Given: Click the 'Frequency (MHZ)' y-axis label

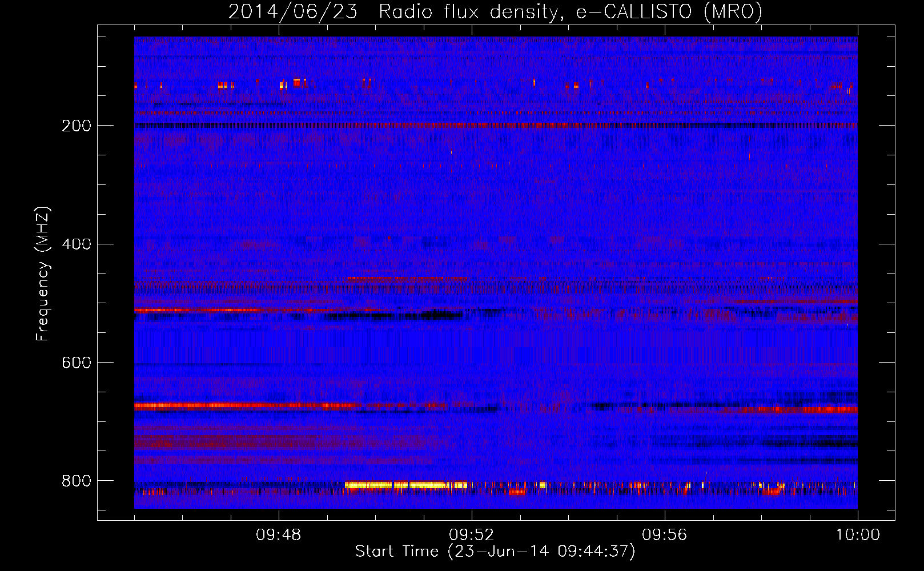Looking at the screenshot, I should (43, 274).
